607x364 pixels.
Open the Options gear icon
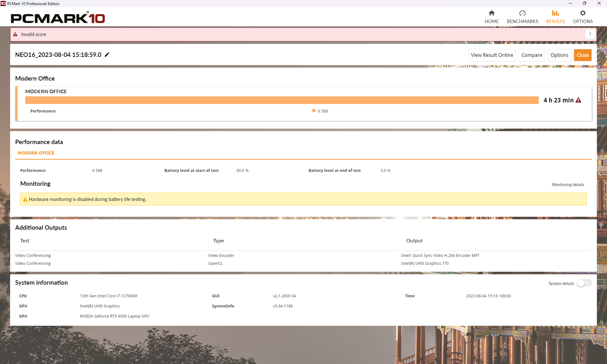point(583,13)
